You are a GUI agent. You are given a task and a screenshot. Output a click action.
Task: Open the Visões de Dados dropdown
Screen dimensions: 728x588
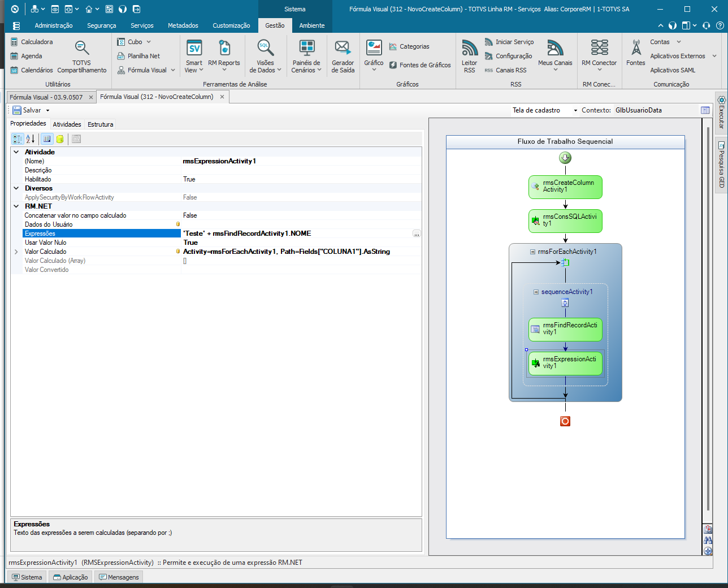pyautogui.click(x=265, y=56)
